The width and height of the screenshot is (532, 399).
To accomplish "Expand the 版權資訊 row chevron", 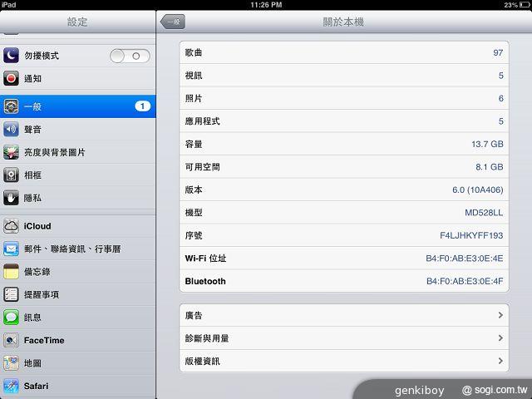I will 500,361.
